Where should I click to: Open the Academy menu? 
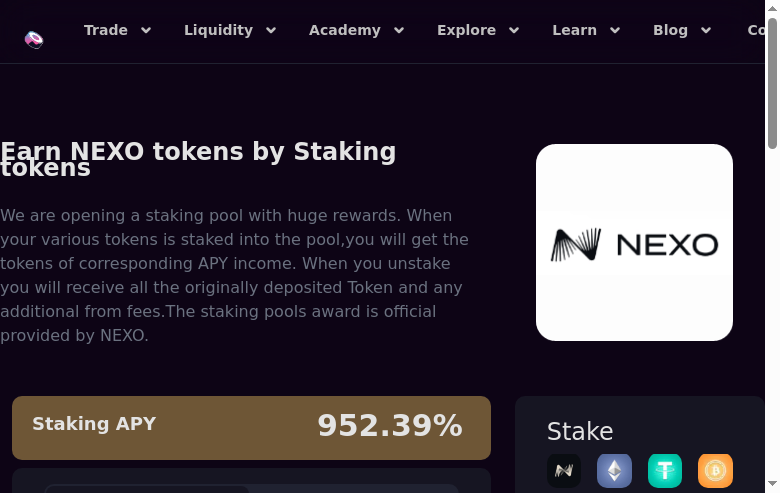(344, 30)
